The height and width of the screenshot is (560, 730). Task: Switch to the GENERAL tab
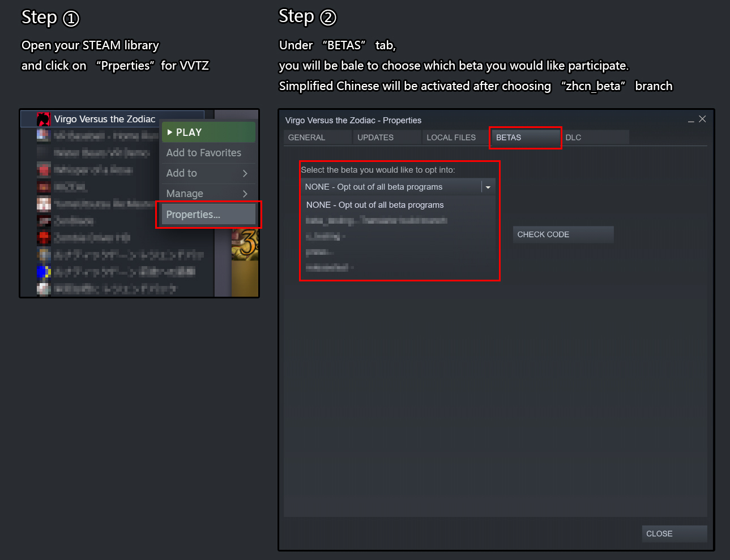[x=306, y=138]
